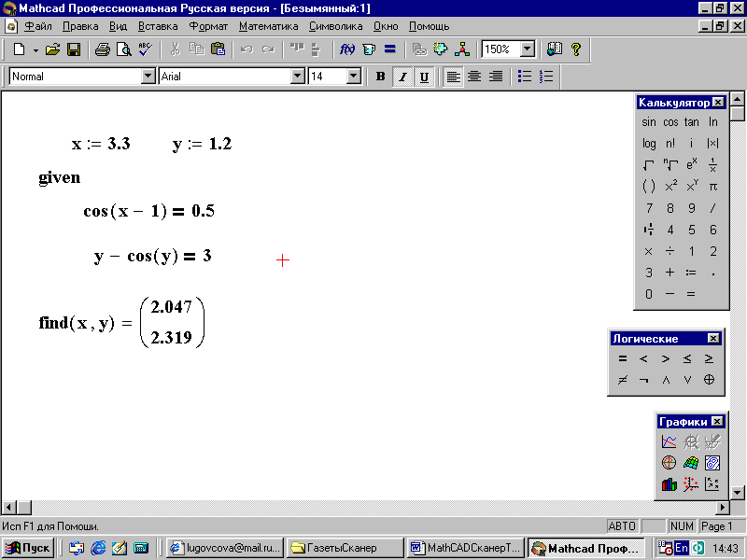Insert function with f(x) icon
Viewport: 747px width, 560px height.
(346, 49)
